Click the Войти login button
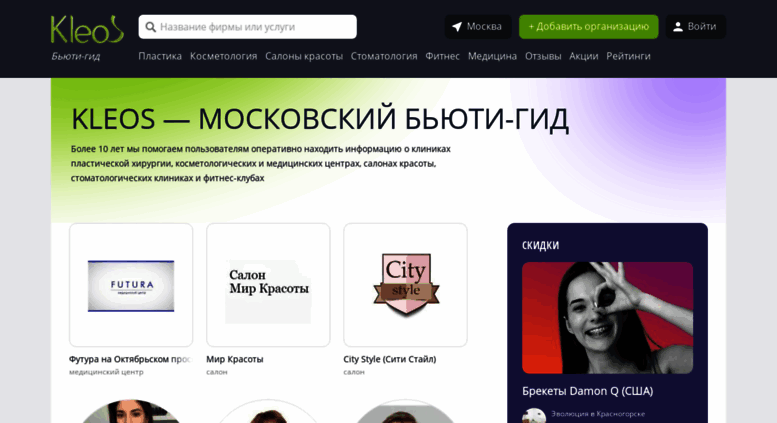Image resolution: width=777 pixels, height=423 pixels. point(696,27)
